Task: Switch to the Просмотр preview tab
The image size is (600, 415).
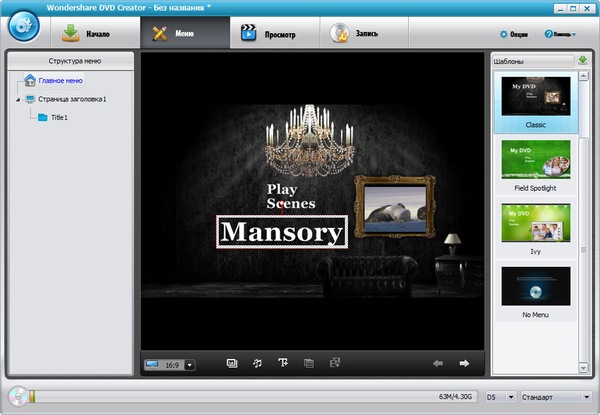Action: pos(268,33)
